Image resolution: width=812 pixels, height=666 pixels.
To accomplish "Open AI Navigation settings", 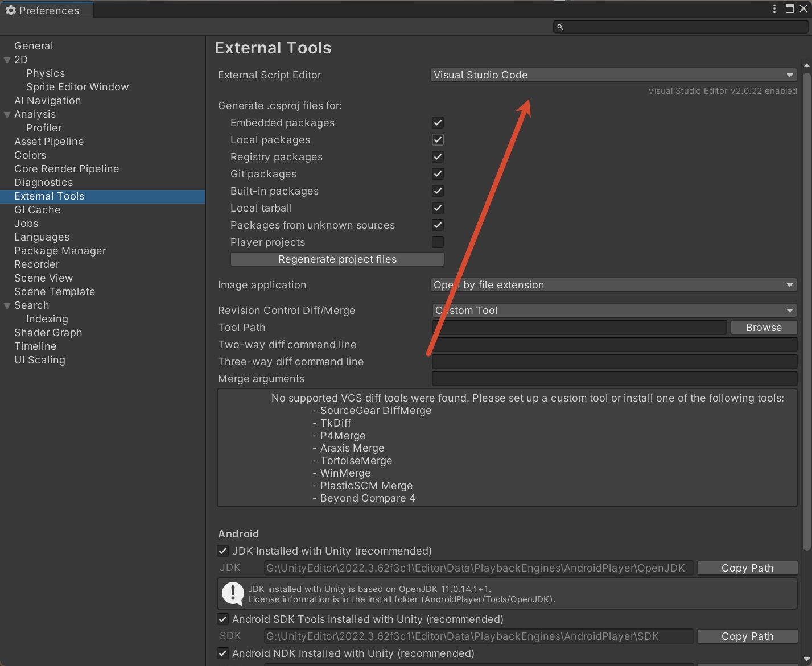I will (x=48, y=101).
